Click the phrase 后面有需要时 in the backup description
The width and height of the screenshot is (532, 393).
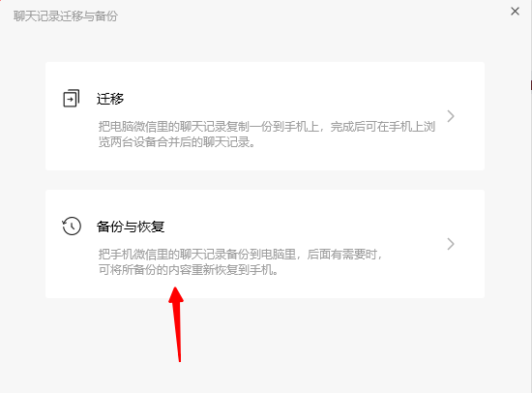[x=341, y=254]
